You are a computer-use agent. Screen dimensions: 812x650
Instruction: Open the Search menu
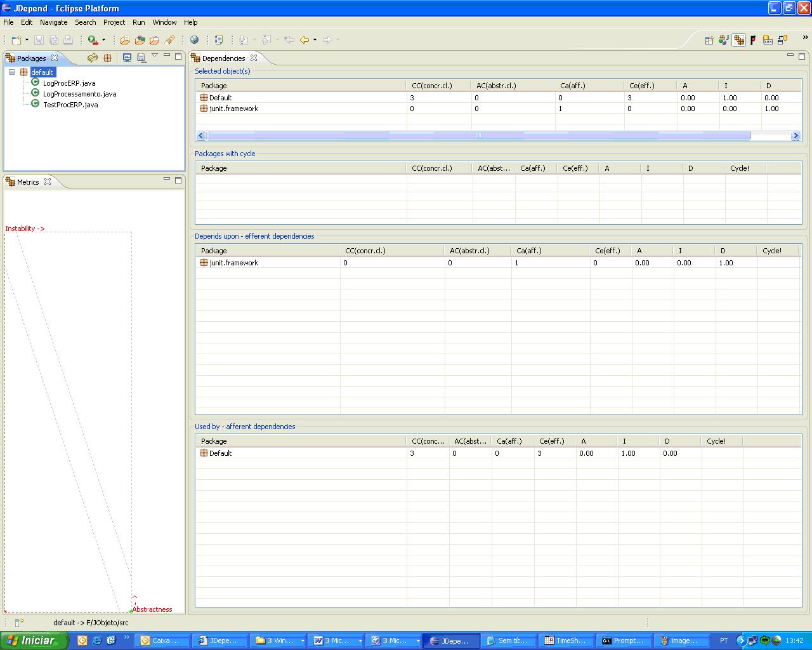[86, 22]
